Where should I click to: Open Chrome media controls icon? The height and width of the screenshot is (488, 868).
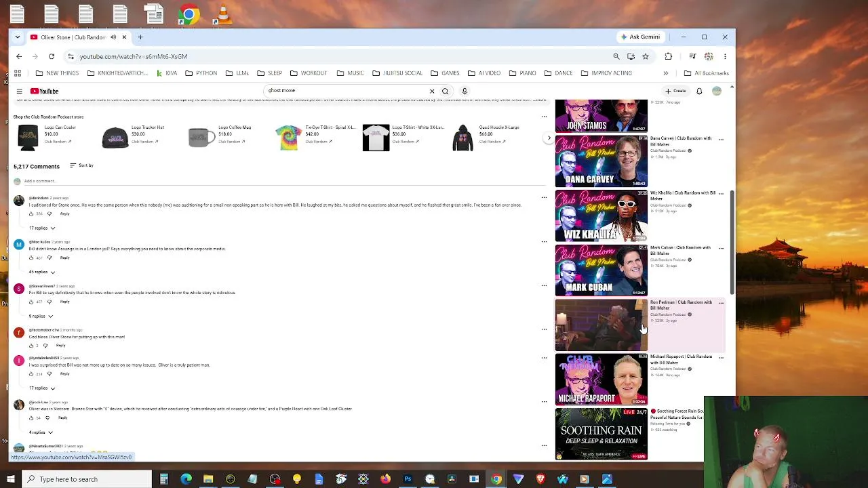click(x=692, y=56)
